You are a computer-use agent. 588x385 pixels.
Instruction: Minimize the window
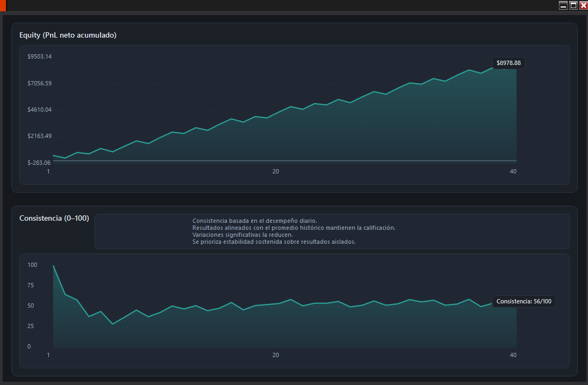click(563, 5)
